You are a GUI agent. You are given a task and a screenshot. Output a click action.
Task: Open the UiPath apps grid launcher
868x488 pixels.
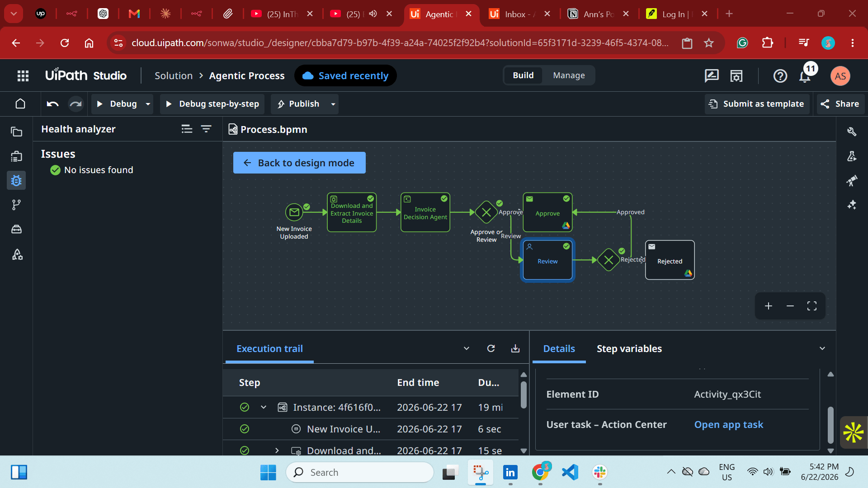[23, 76]
